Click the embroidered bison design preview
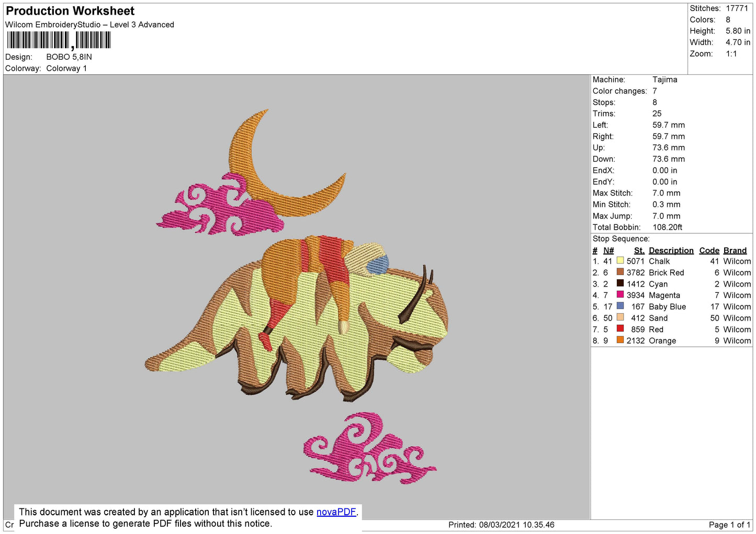Image resolution: width=756 pixels, height=534 pixels. click(297, 319)
